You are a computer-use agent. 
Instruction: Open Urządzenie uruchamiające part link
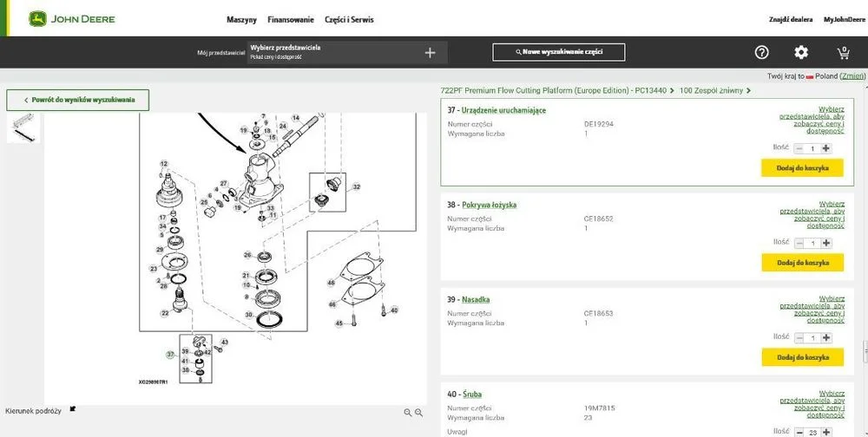coord(503,110)
